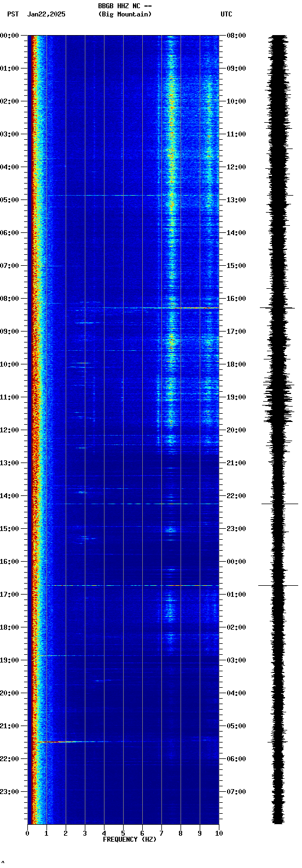
Task: Click the PST time label "11:00"
Action: [9, 397]
